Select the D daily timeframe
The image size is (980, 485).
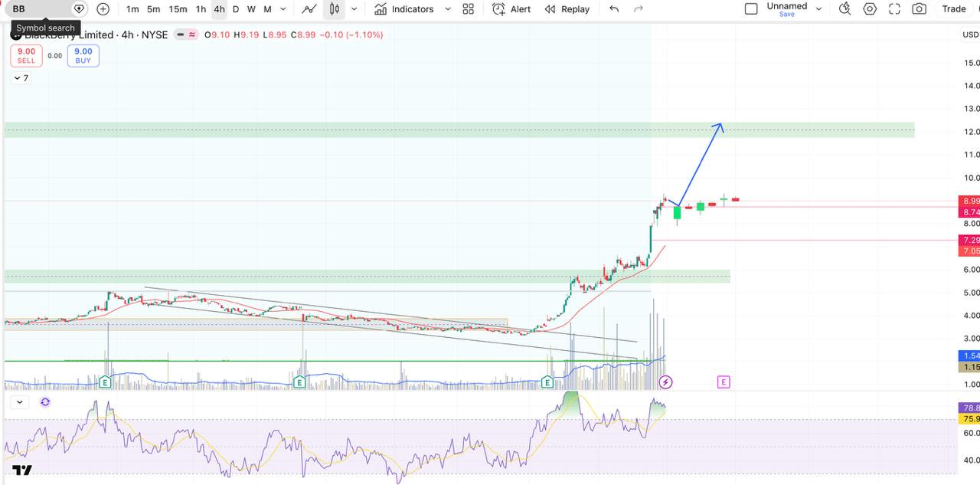click(x=236, y=9)
